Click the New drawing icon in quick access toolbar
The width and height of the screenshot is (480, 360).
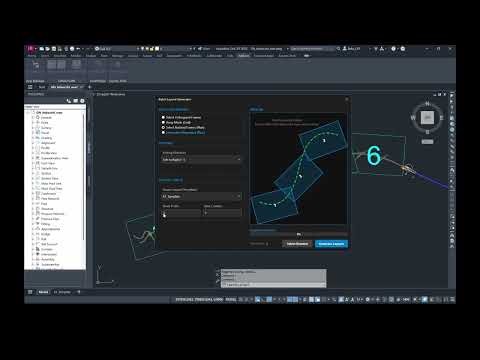[42, 49]
